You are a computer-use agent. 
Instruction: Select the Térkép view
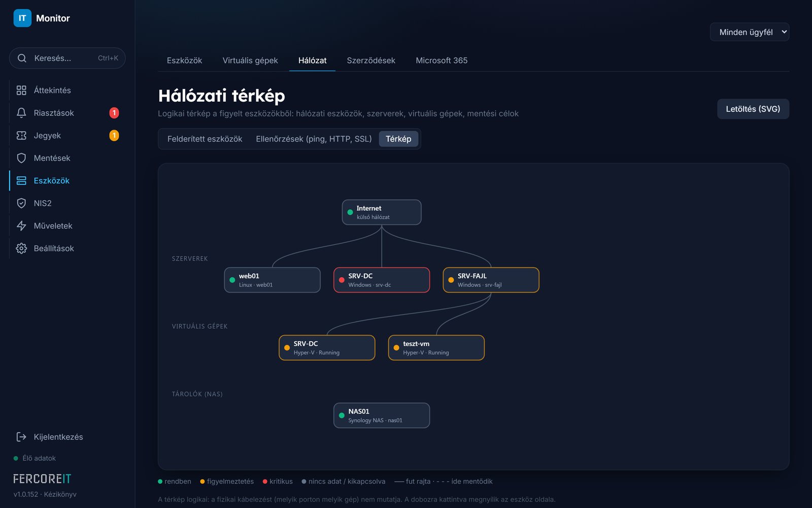[398, 139]
